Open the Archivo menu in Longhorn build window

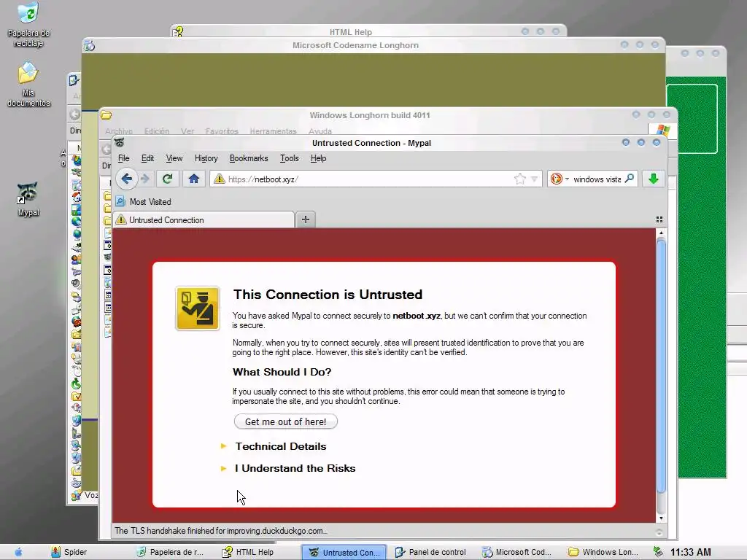tap(119, 131)
